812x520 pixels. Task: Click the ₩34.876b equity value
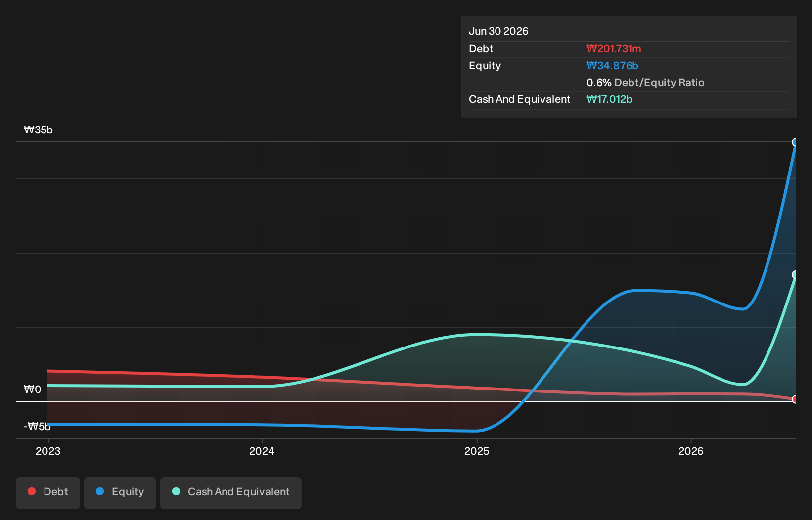612,66
